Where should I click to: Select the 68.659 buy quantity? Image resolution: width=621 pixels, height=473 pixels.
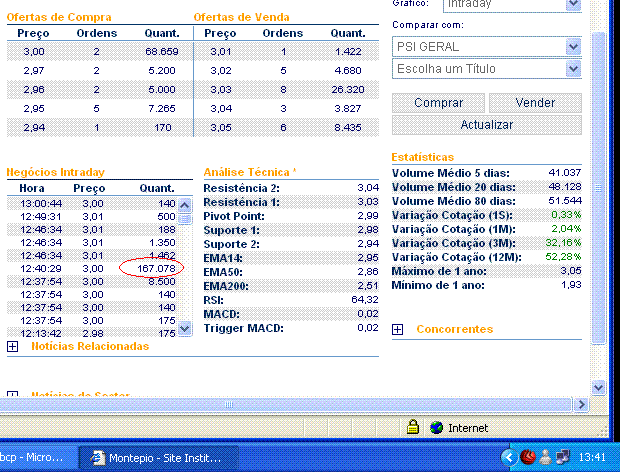click(x=162, y=51)
